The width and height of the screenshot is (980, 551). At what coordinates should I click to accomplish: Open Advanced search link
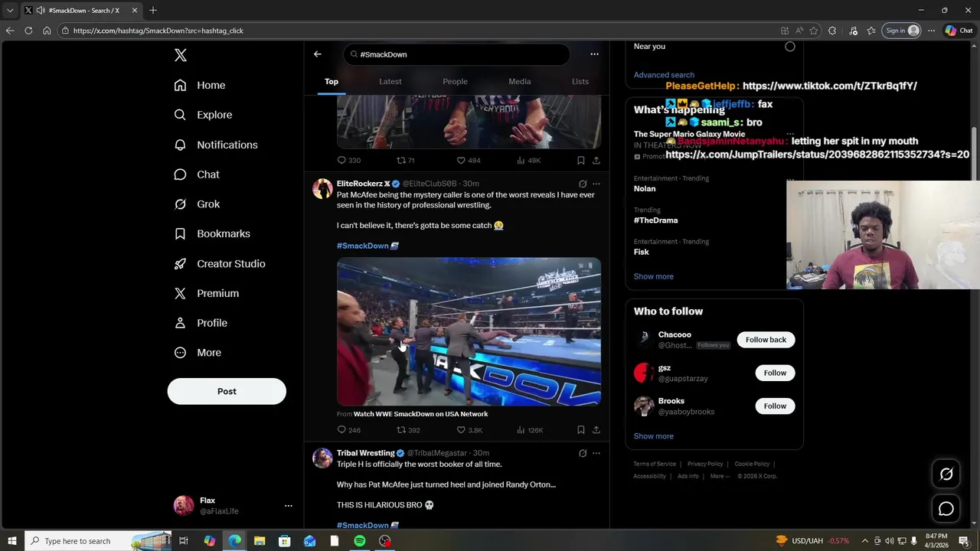coord(664,75)
